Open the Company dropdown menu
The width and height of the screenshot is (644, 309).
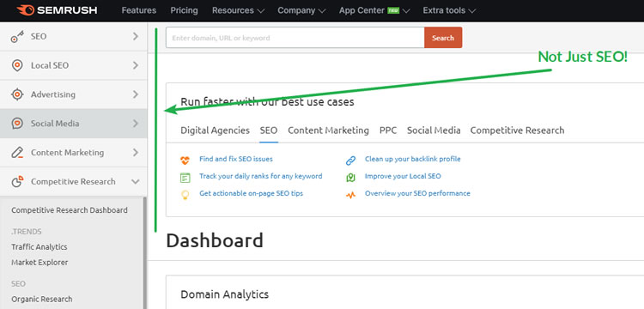pyautogui.click(x=301, y=10)
